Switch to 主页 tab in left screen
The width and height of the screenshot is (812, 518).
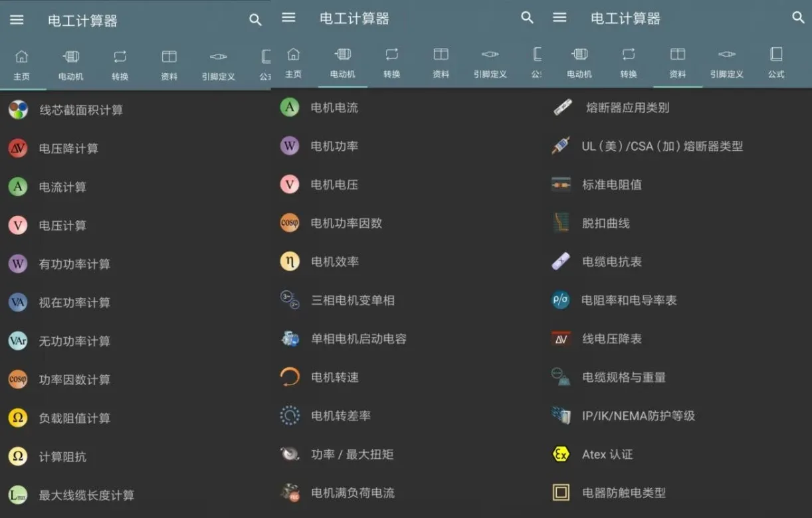tap(22, 65)
